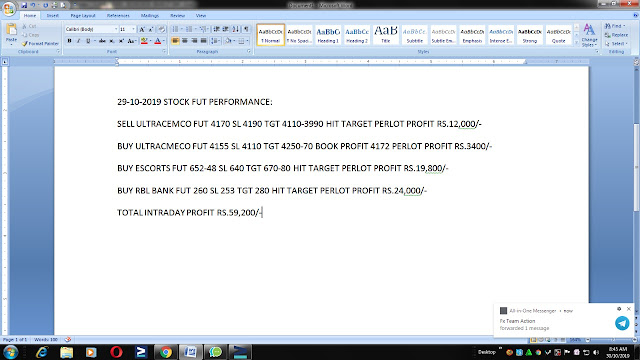640x360 pixels.
Task: Save document via Quick Access toolbar
Action: [24, 5]
